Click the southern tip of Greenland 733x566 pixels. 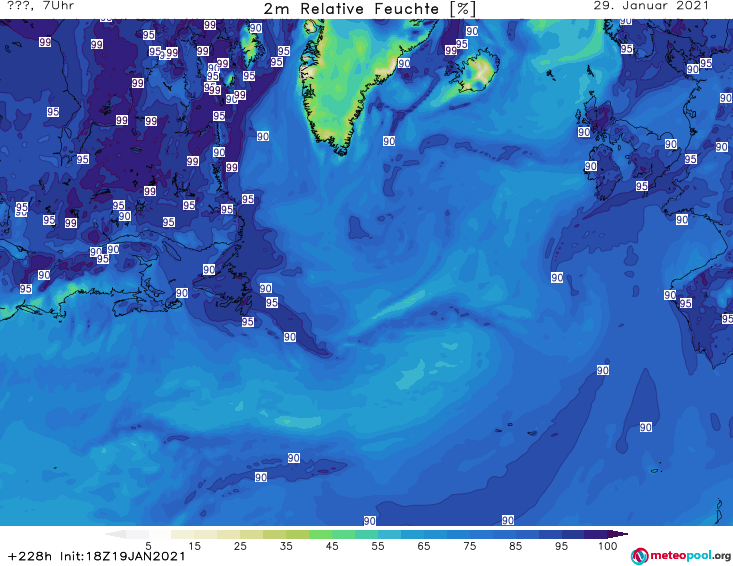tap(341, 150)
